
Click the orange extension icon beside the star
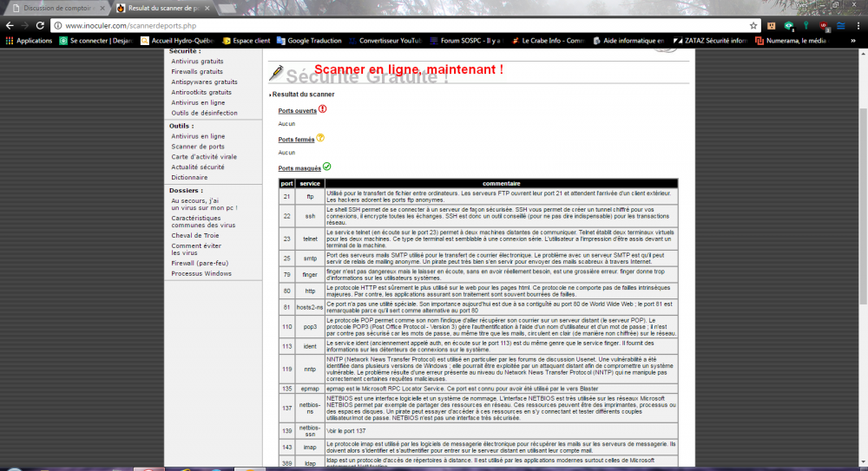click(771, 25)
